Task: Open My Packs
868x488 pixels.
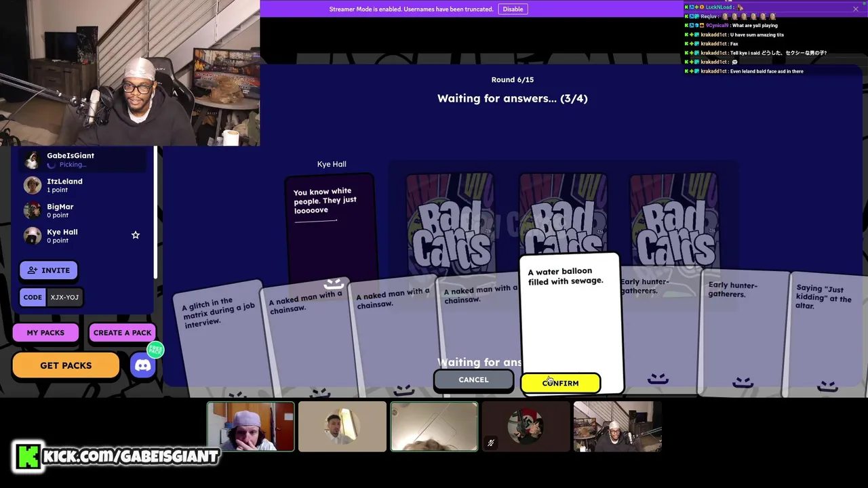Action: [x=45, y=333]
